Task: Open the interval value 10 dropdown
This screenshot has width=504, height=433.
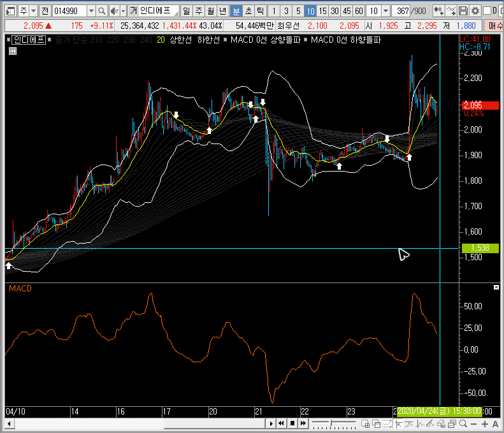Action: pyautogui.click(x=386, y=11)
